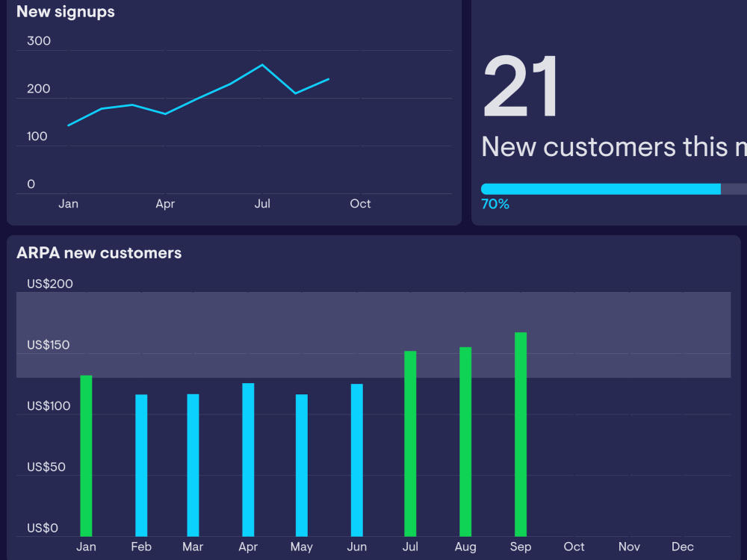This screenshot has width=747, height=560.
Task: Click the Dec label on bar chart
Action: [682, 547]
